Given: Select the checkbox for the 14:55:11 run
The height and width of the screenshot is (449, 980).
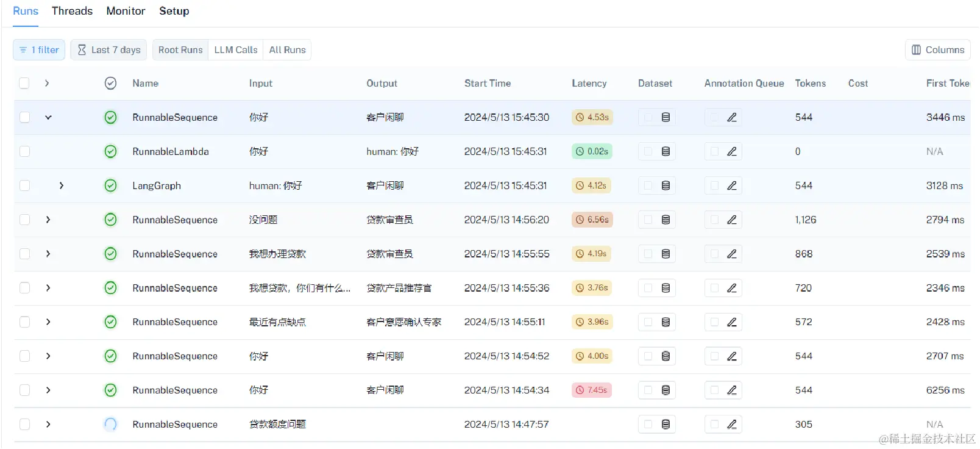Looking at the screenshot, I should pyautogui.click(x=24, y=322).
